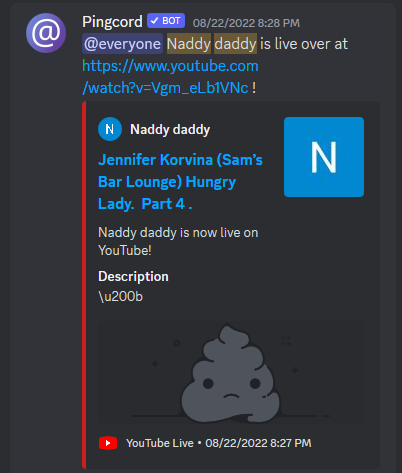Click the highlighted word daddy in message
The width and height of the screenshot is (402, 473).
[x=235, y=44]
